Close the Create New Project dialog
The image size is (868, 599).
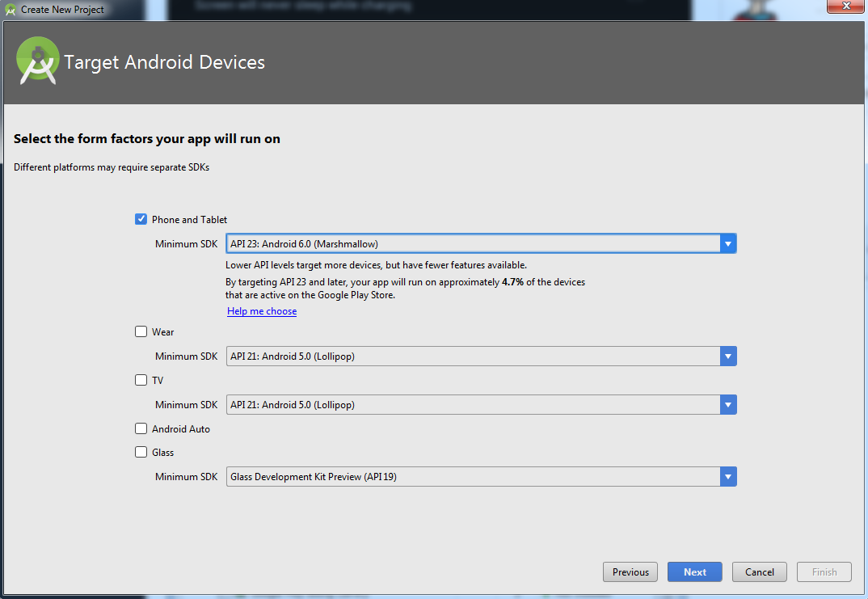[x=845, y=7]
